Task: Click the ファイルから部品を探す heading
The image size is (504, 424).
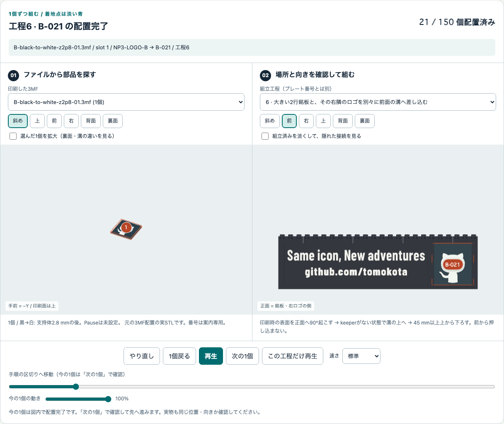Action: 60,75
